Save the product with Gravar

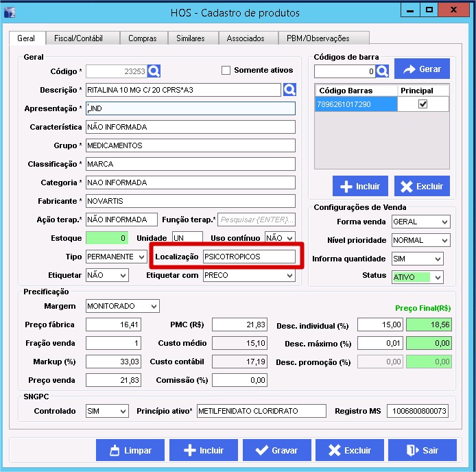[x=276, y=450]
